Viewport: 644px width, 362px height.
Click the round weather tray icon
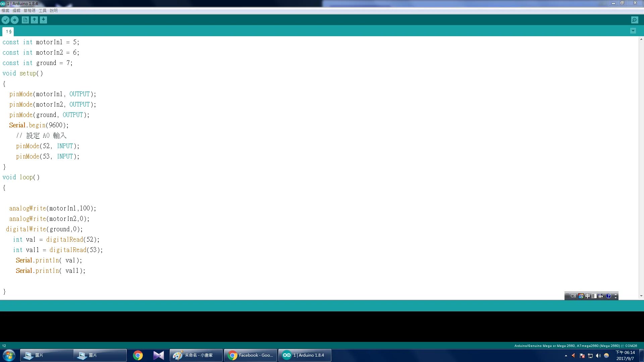point(606,356)
